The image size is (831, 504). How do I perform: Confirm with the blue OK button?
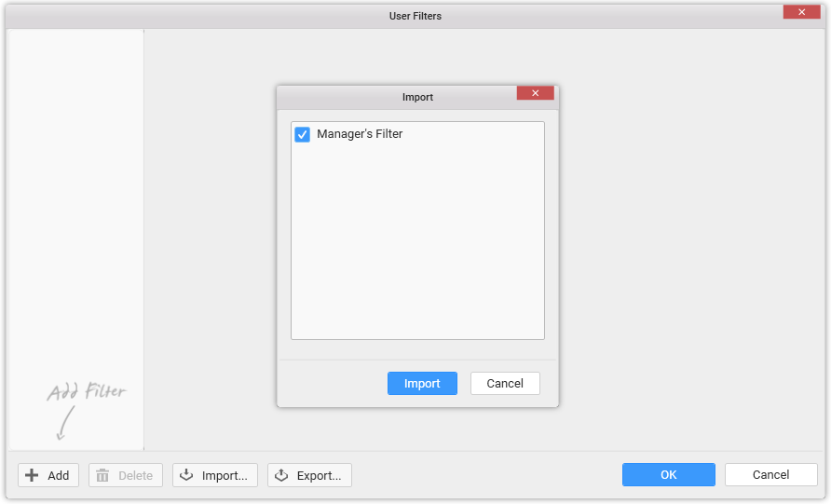click(x=668, y=474)
